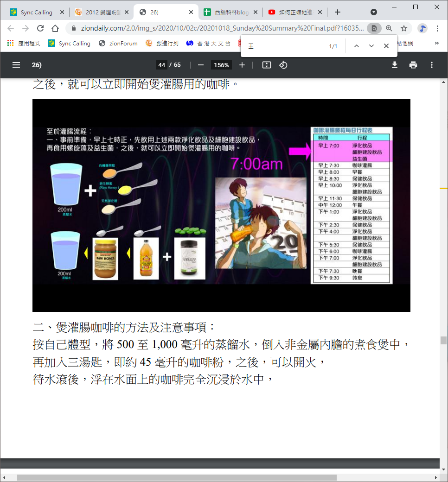Close the find bar
This screenshot has width=448, height=482.
pos(386,46)
